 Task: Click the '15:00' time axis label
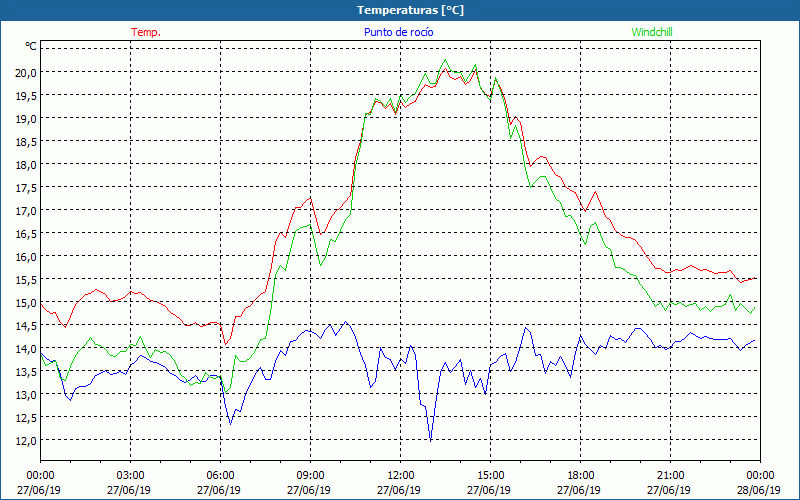click(x=490, y=476)
